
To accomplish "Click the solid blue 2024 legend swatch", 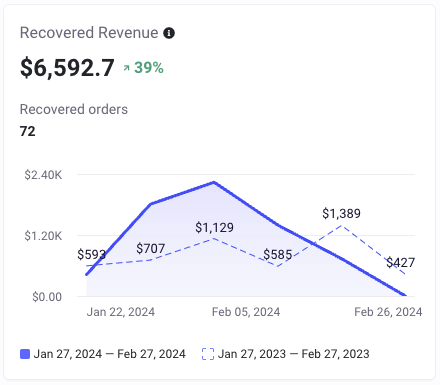I will pos(25,354).
